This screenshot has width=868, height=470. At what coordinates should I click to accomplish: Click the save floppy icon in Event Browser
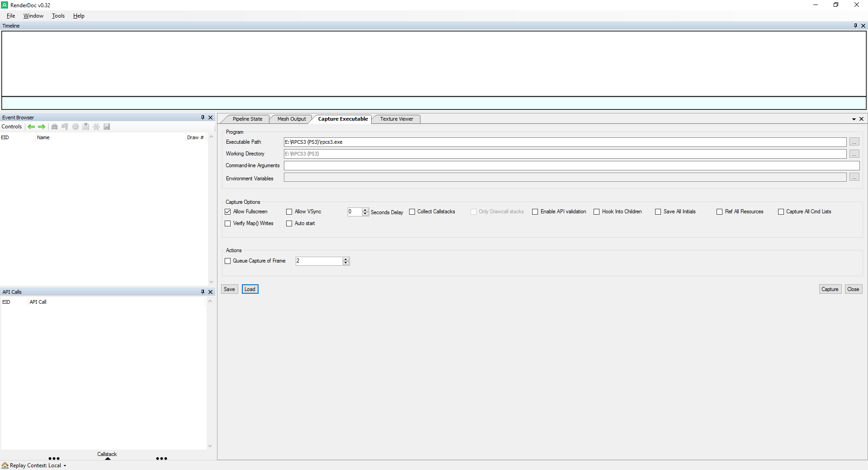[107, 127]
